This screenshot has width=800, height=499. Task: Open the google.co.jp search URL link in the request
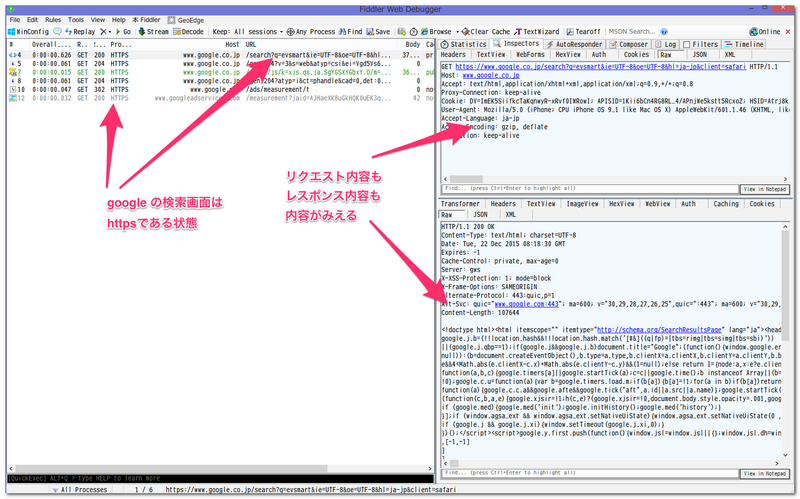pyautogui.click(x=601, y=67)
